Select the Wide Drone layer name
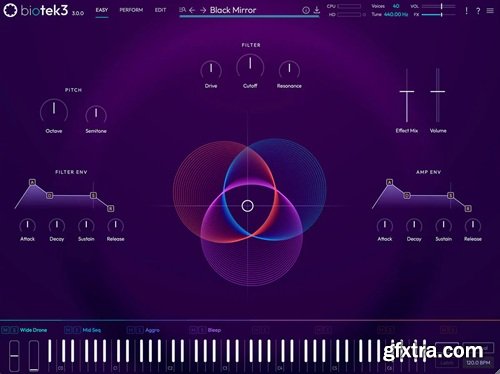Screen dimensions: 500x374 tap(33, 330)
